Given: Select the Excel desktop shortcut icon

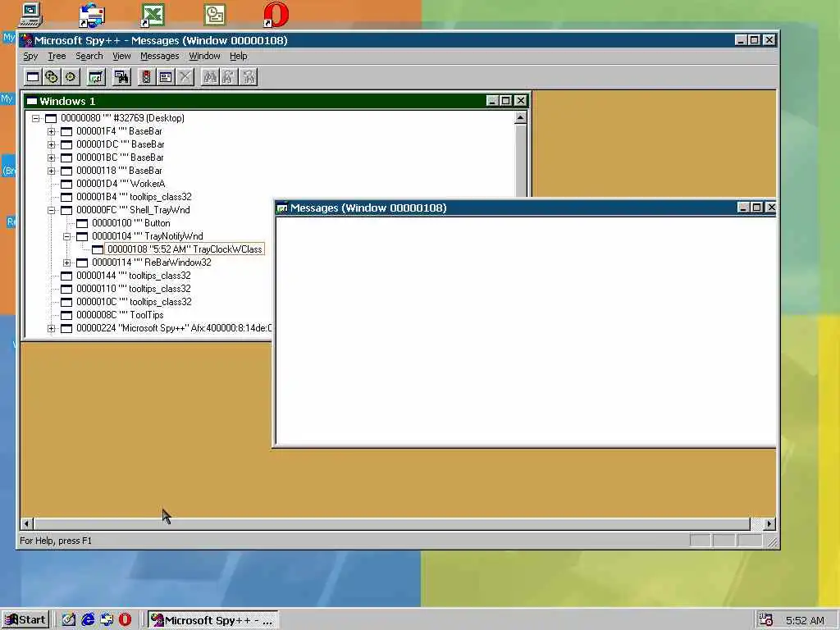Looking at the screenshot, I should coord(152,15).
